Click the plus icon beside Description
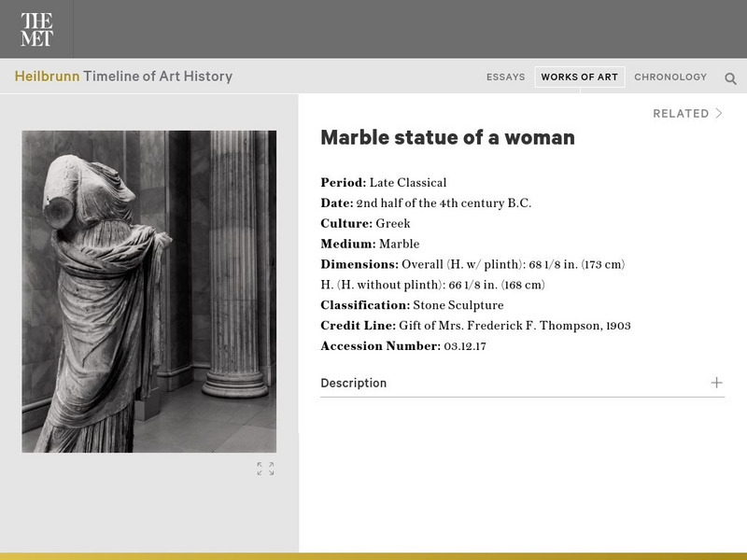 [716, 383]
